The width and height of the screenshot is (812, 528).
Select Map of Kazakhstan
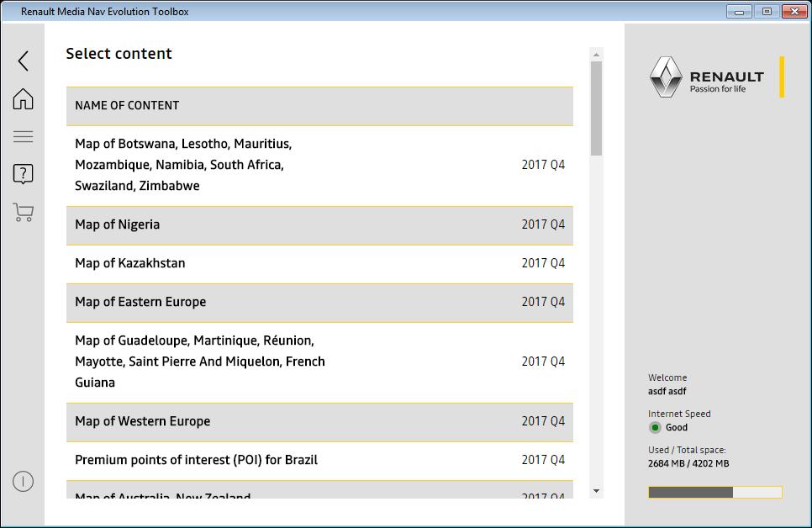pos(319,264)
